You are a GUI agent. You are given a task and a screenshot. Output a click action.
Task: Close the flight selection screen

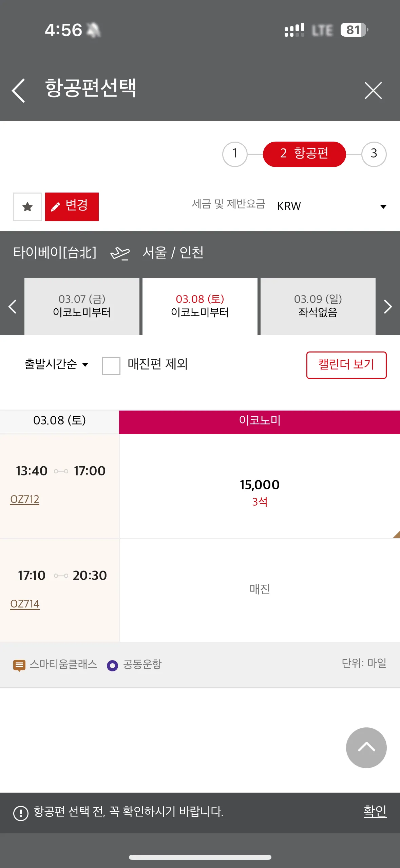(x=373, y=90)
